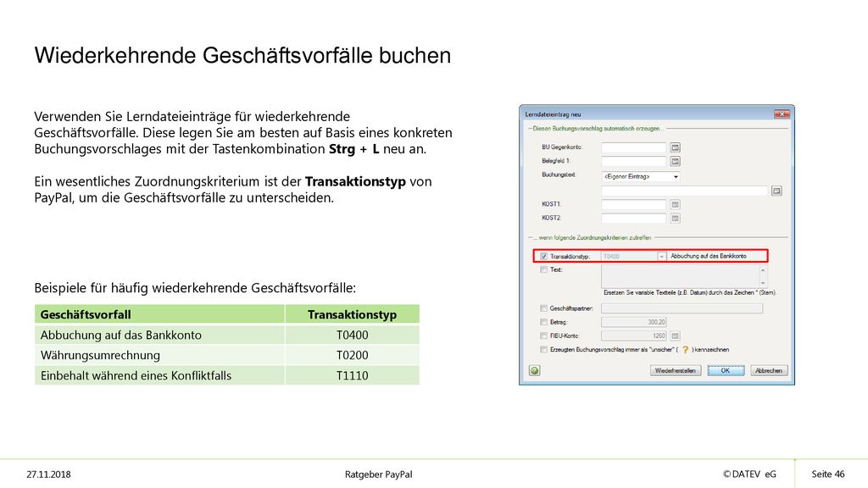Click the Abbrechen button
The width and height of the screenshot is (868, 488).
pyautogui.click(x=769, y=371)
